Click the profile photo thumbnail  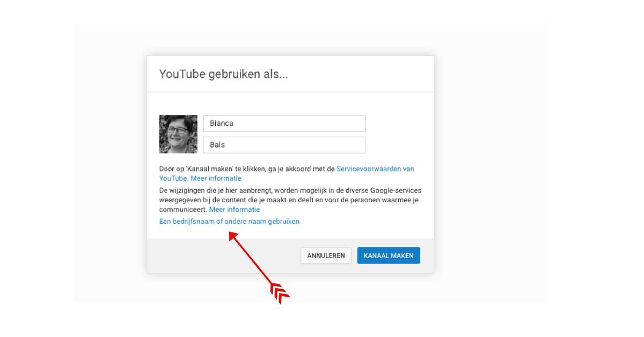click(178, 134)
